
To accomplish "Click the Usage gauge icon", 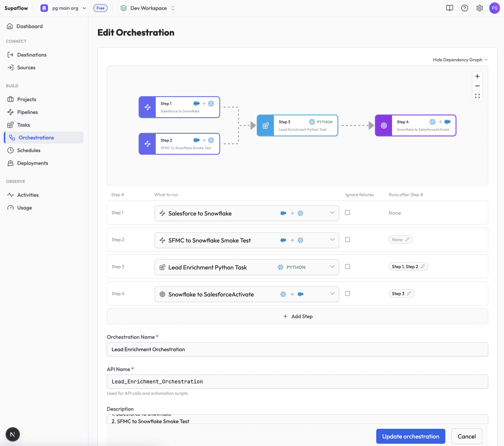I will (10, 208).
